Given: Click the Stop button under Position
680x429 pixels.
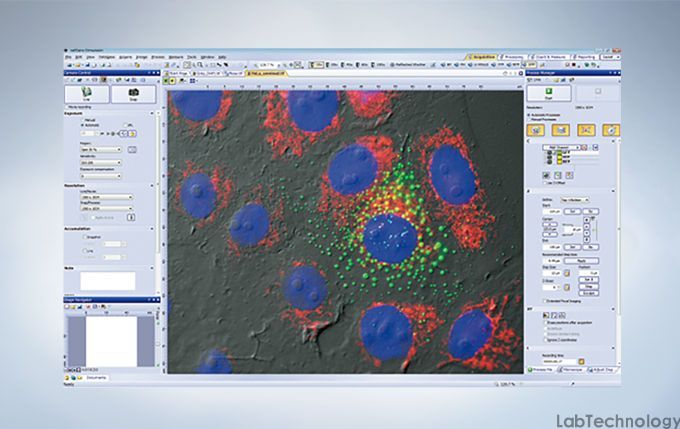Looking at the screenshot, I should [589, 287].
